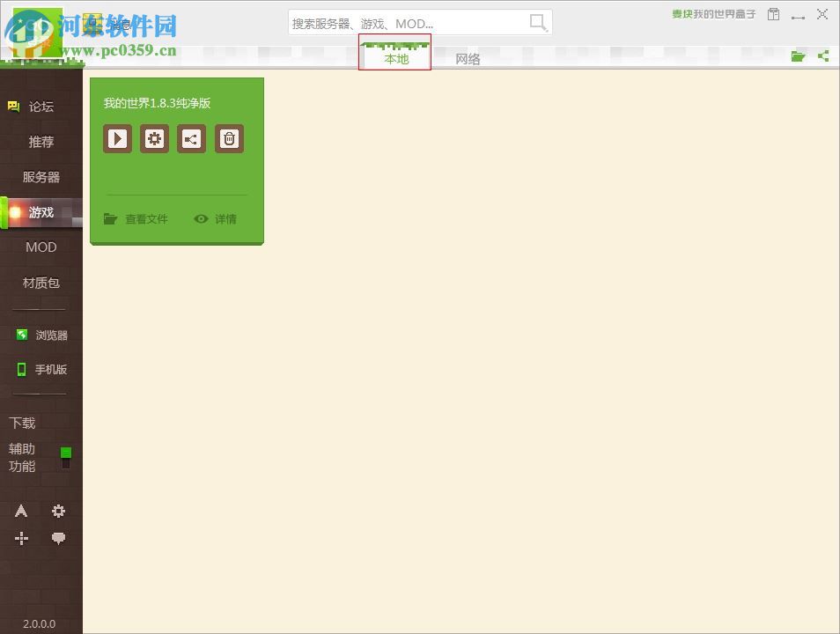The width and height of the screenshot is (840, 634).
Task: Click the share icon on the game card
Action: [x=191, y=138]
